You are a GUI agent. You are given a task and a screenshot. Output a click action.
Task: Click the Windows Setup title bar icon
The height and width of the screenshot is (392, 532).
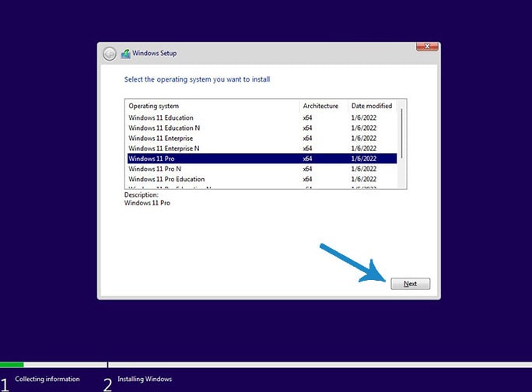tap(125, 54)
